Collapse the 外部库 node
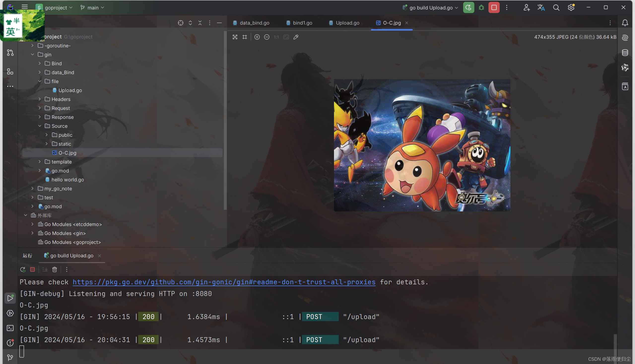The height and width of the screenshot is (364, 635). pyautogui.click(x=25, y=215)
